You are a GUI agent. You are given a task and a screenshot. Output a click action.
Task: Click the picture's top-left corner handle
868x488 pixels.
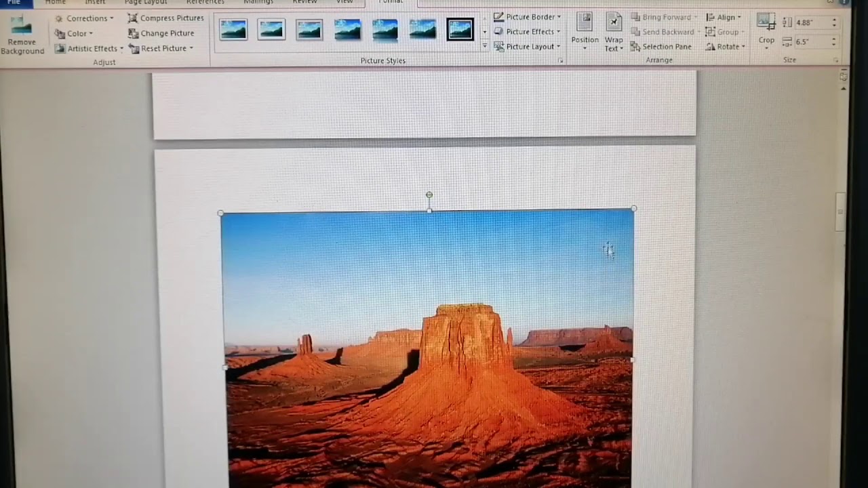(x=220, y=213)
